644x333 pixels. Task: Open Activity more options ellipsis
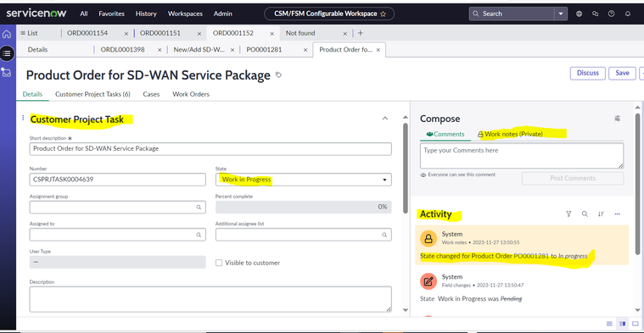(617, 214)
